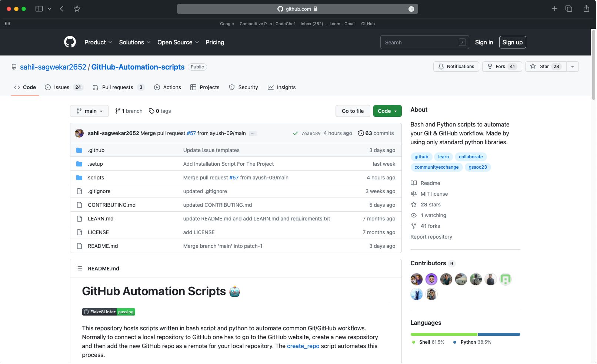Click the scripts folder icon
Screen dimensions: 597x364
point(79,178)
